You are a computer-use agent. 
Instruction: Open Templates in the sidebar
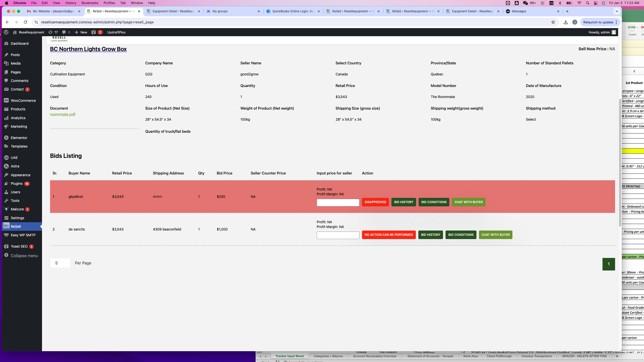19,146
